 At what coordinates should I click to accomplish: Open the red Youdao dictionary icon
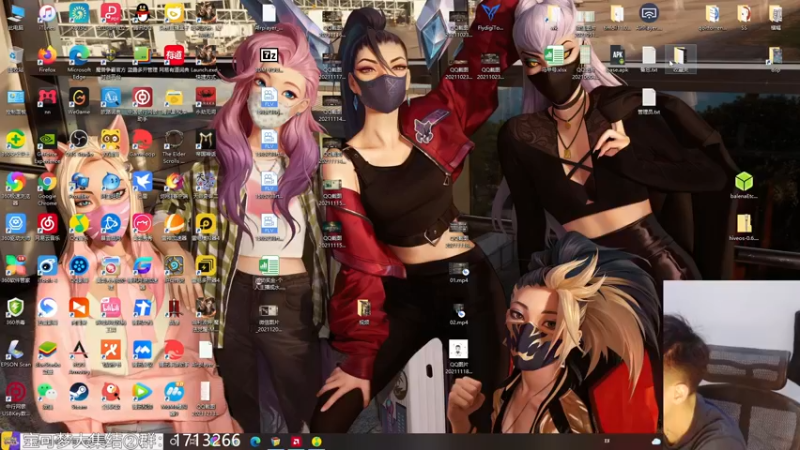[174, 56]
